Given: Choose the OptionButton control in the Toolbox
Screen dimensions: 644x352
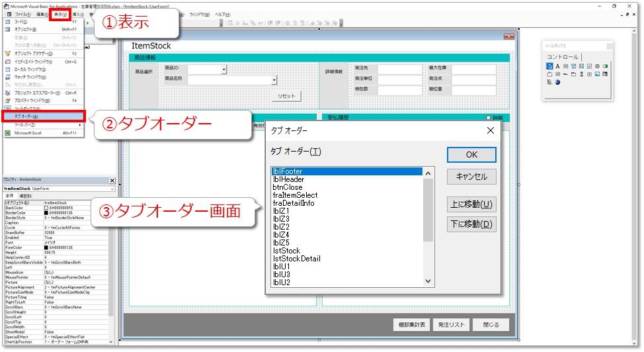Looking at the screenshot, I should coord(597,66).
